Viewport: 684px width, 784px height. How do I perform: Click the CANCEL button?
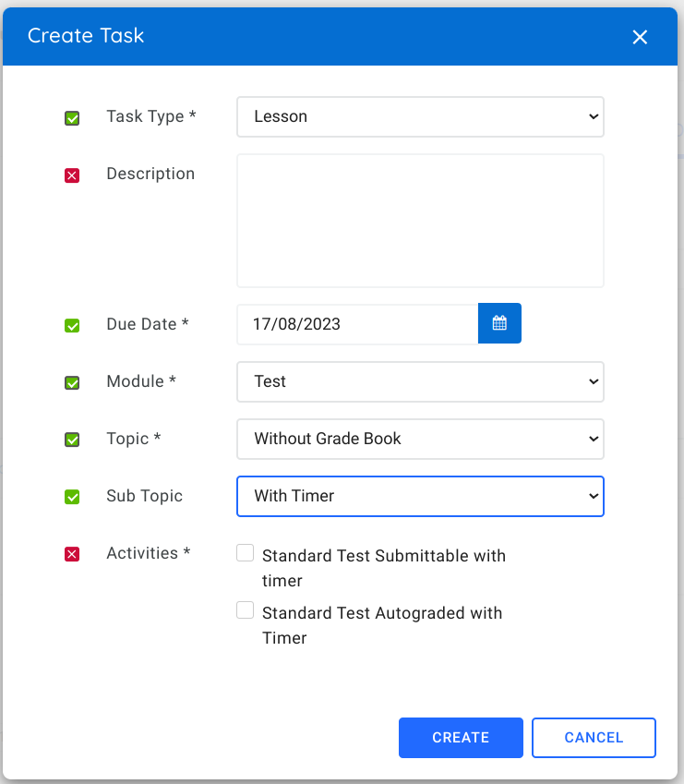[594, 737]
